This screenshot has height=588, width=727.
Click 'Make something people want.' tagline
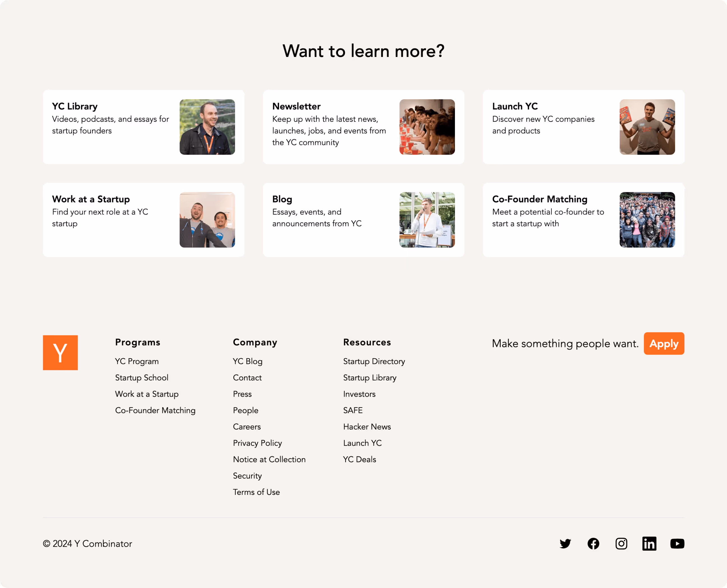tap(565, 343)
